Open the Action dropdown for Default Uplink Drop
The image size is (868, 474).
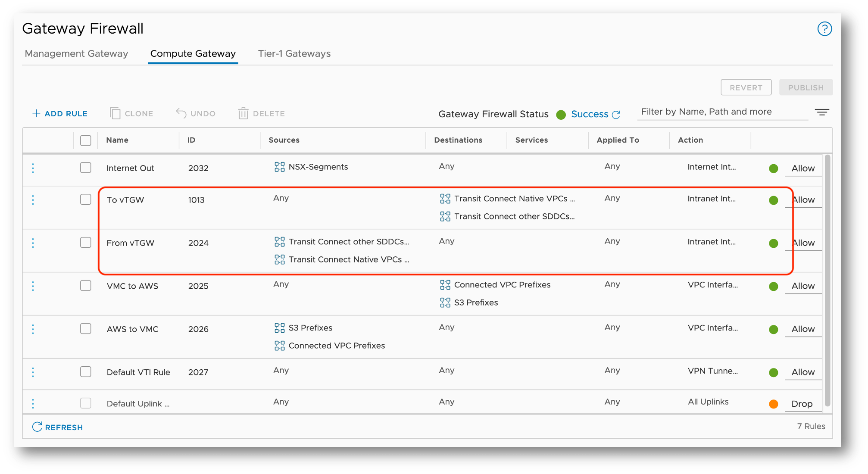802,404
